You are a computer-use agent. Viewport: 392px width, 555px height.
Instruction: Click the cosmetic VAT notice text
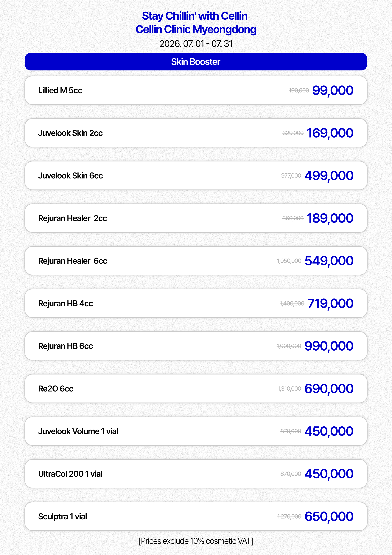pyautogui.click(x=196, y=541)
